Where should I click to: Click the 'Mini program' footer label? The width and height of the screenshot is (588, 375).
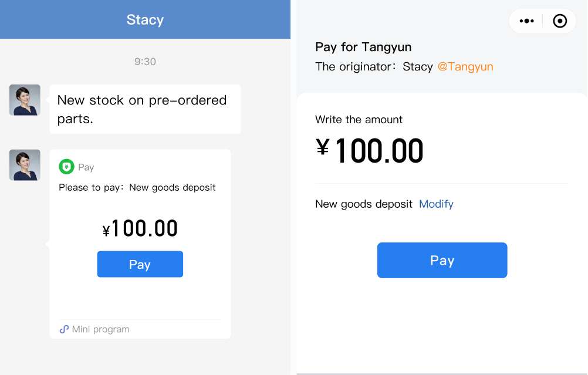pyautogui.click(x=100, y=329)
